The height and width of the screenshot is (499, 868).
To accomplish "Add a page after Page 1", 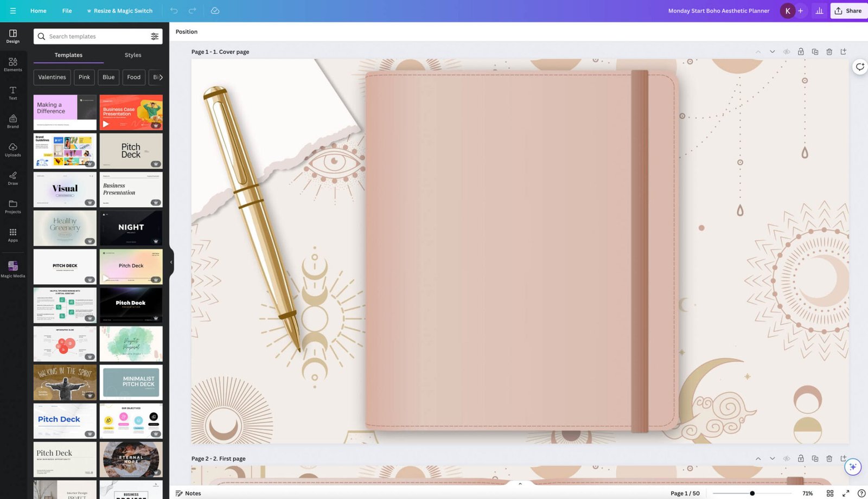I will (844, 52).
